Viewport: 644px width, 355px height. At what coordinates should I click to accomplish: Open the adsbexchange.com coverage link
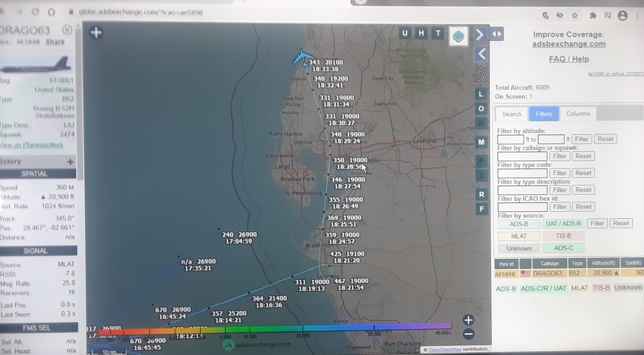[x=569, y=44]
